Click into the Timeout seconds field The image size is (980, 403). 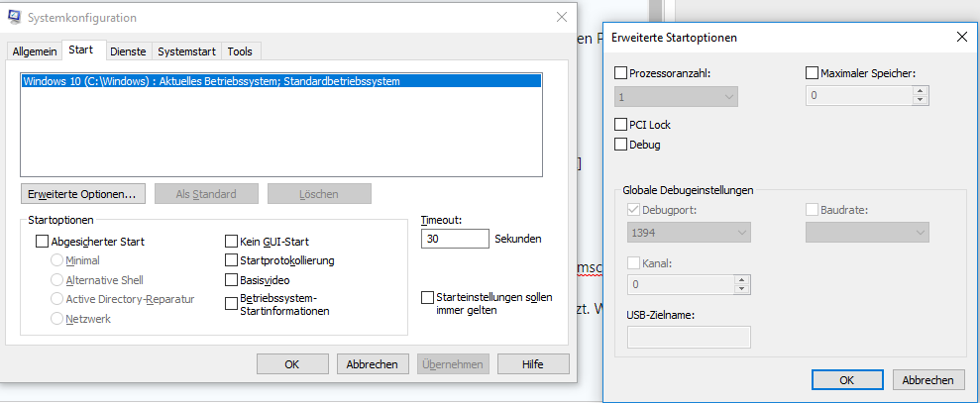[x=454, y=239]
